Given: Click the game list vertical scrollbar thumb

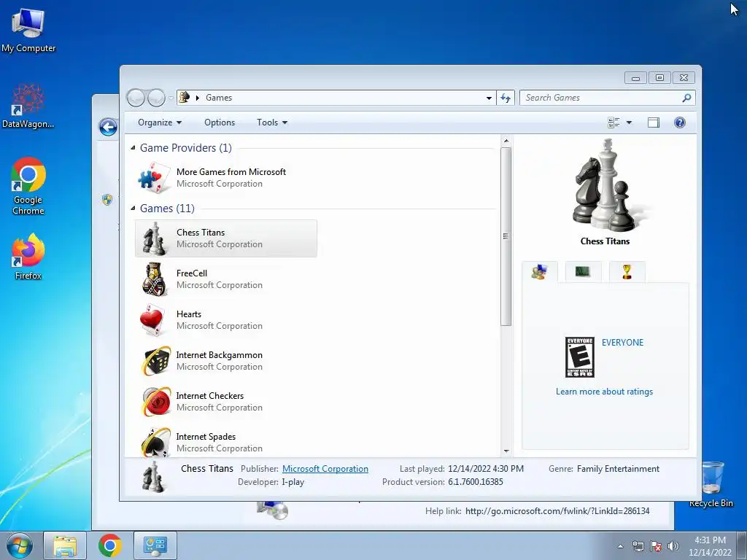Looking at the screenshot, I should tap(506, 237).
